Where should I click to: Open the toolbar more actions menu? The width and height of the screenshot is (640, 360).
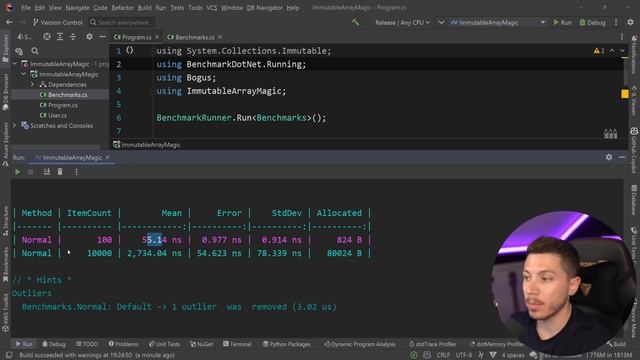point(616,22)
